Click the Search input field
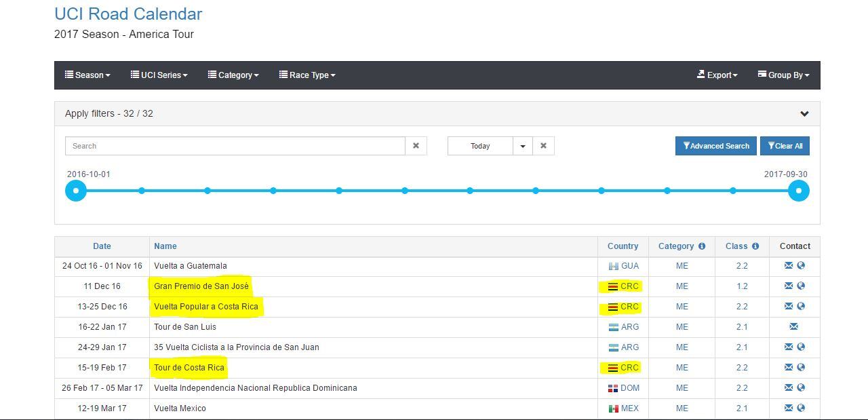 (x=235, y=146)
